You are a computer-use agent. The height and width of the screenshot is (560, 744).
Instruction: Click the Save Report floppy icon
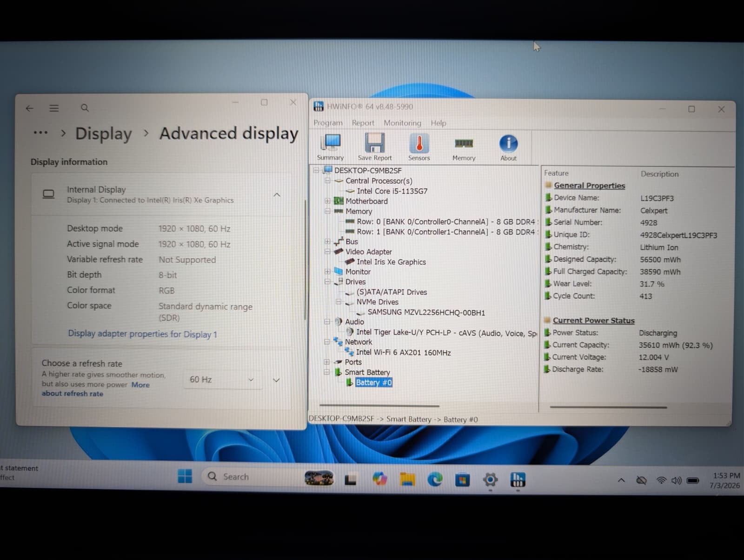coord(375,147)
